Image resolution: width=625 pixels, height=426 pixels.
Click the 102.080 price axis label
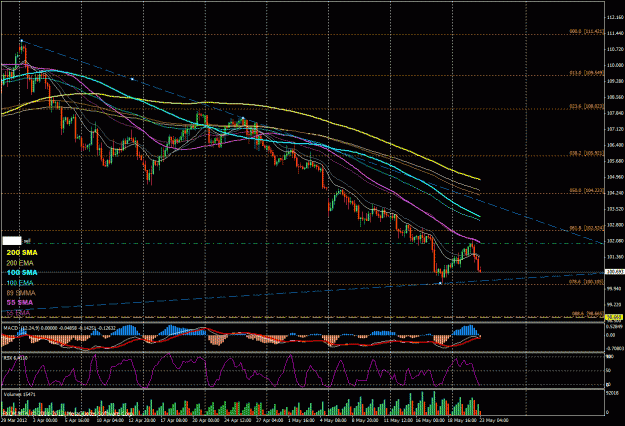[x=615, y=241]
